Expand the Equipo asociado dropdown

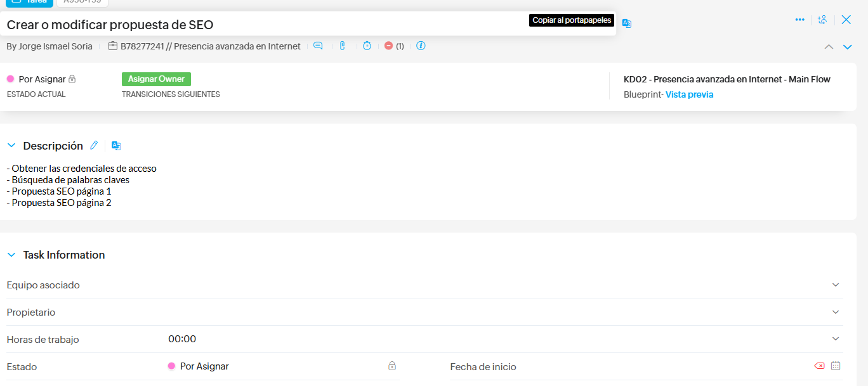[x=836, y=285]
